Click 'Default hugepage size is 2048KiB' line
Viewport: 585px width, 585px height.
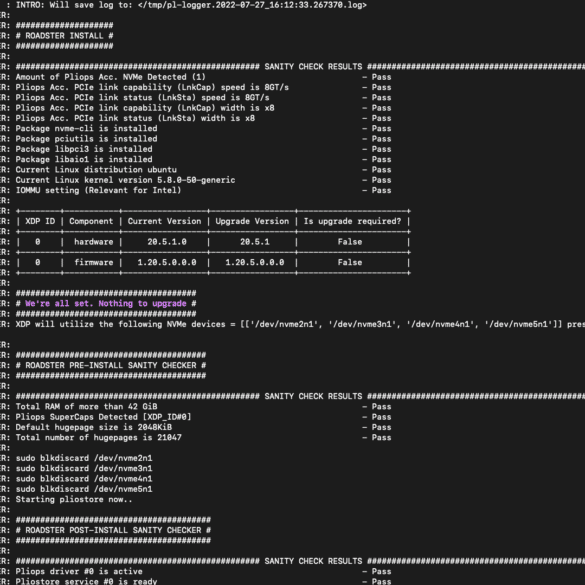click(x=94, y=427)
